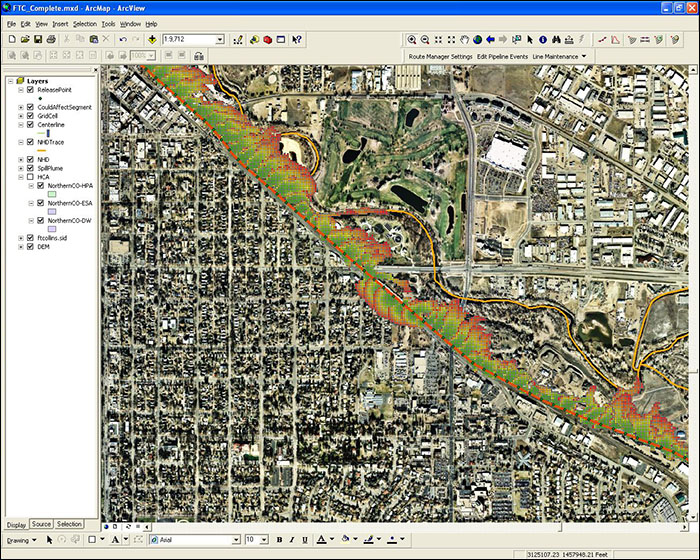Click the Fixed Zoom In icon

438,40
